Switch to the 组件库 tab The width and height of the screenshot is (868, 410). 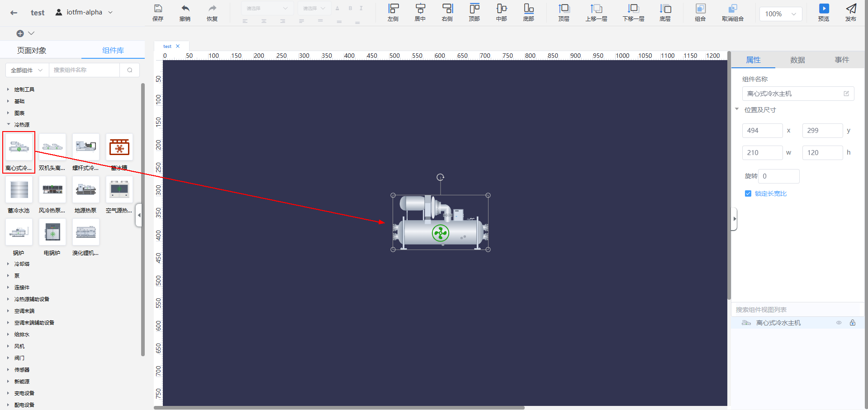pos(113,51)
